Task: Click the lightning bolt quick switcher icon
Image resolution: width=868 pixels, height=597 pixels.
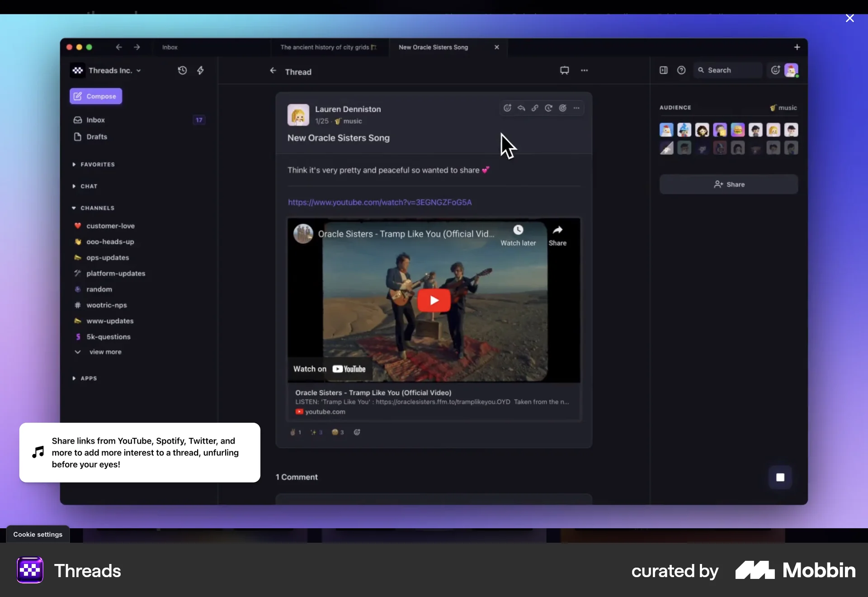Action: tap(200, 71)
